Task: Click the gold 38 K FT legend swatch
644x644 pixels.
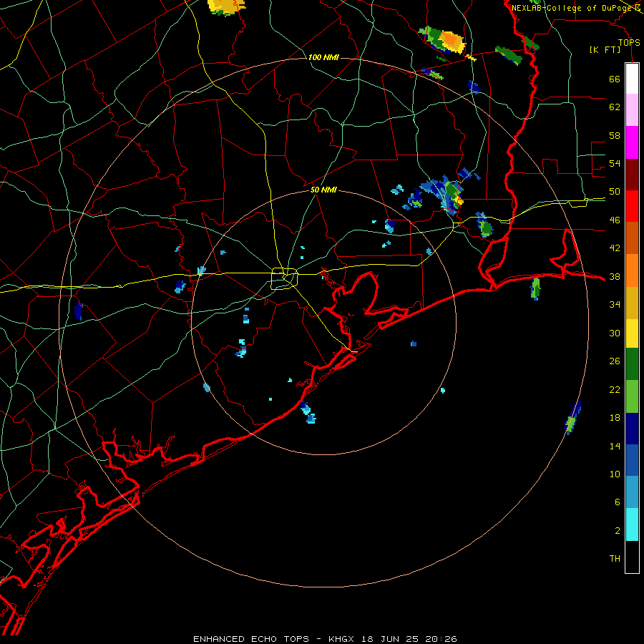Action: tap(632, 302)
